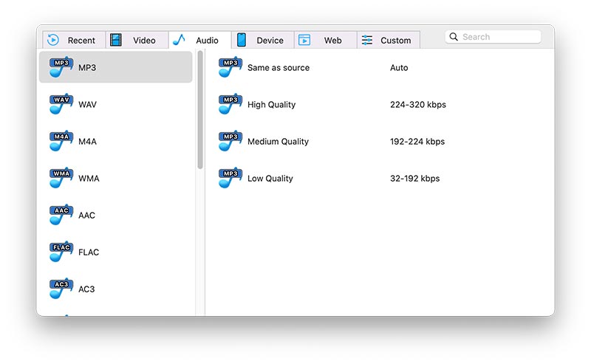Click the Recent tab clock icon
The height and width of the screenshot is (364, 591).
pyautogui.click(x=53, y=40)
